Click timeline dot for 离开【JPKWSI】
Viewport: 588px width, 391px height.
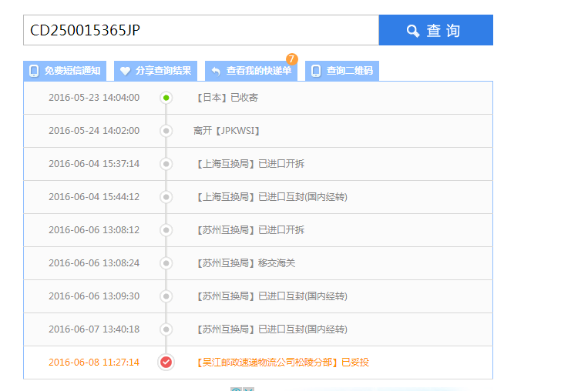[x=166, y=131]
